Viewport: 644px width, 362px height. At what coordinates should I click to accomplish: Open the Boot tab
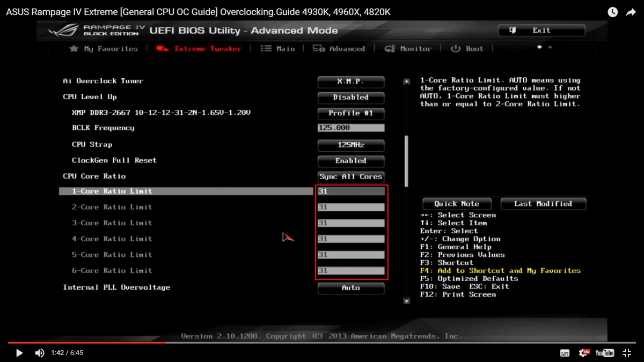467,48
